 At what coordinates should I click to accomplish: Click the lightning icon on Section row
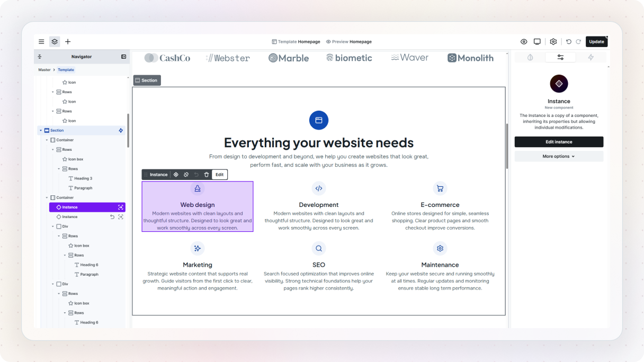click(x=121, y=130)
